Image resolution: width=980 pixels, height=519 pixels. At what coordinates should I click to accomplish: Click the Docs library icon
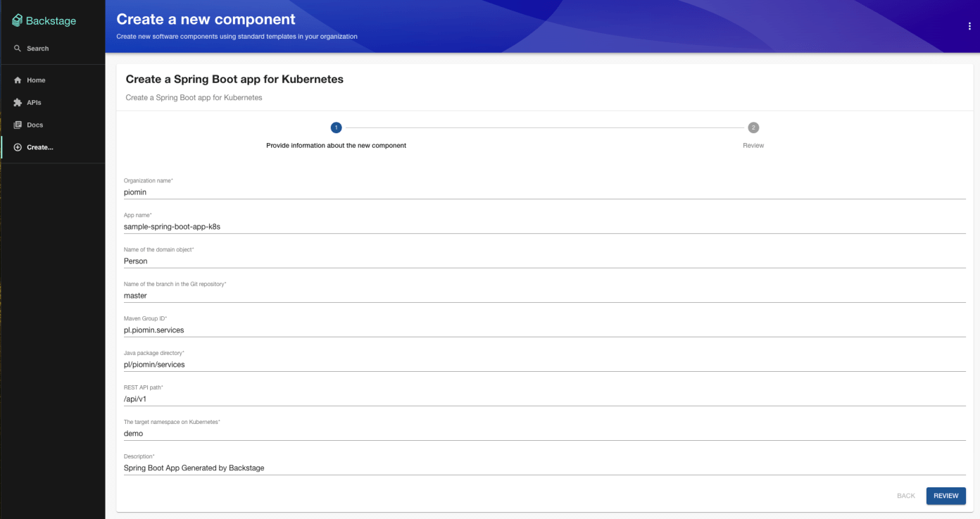coord(18,125)
